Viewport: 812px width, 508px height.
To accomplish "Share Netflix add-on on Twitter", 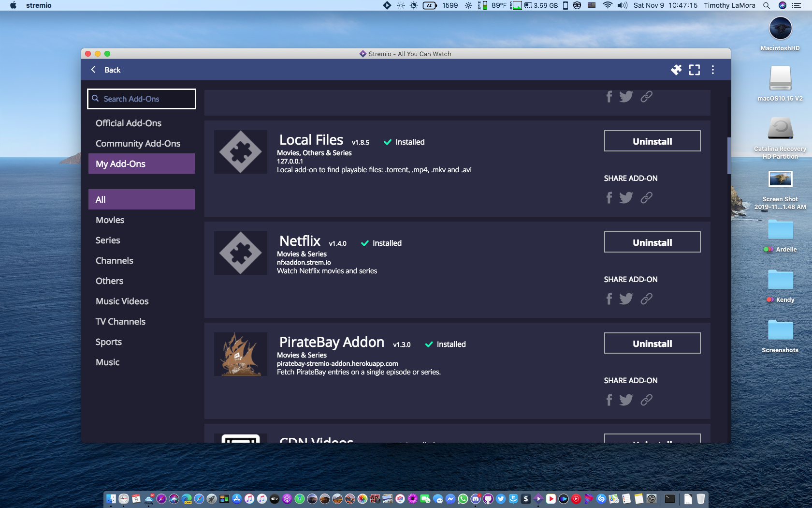I will pos(626,299).
